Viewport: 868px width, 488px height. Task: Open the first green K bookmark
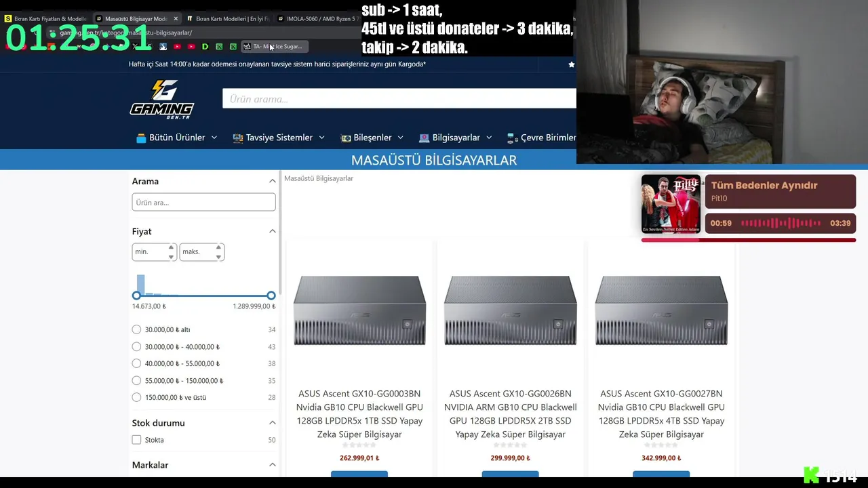tap(219, 47)
